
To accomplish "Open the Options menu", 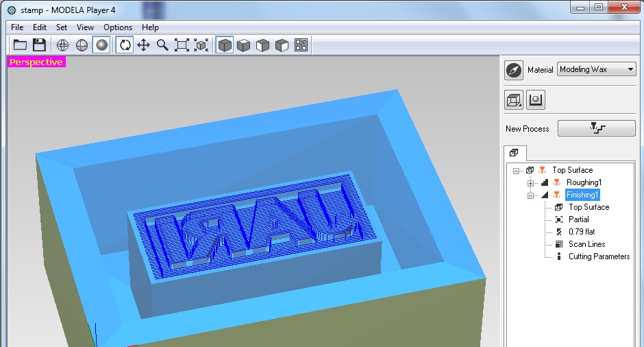I will 118,27.
